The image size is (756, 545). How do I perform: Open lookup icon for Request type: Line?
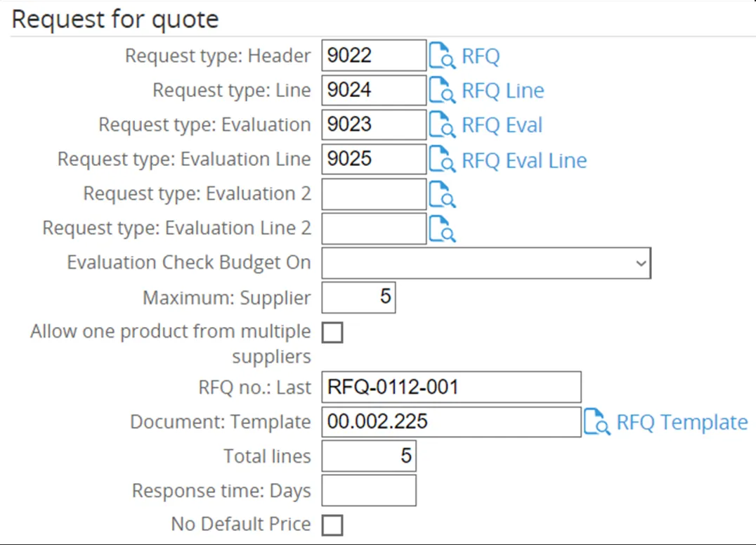[443, 90]
